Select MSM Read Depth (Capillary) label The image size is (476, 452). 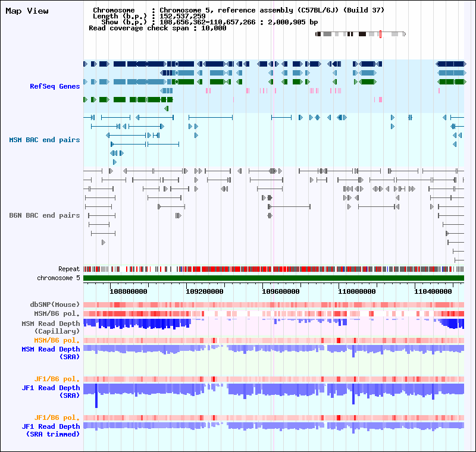pos(51,327)
